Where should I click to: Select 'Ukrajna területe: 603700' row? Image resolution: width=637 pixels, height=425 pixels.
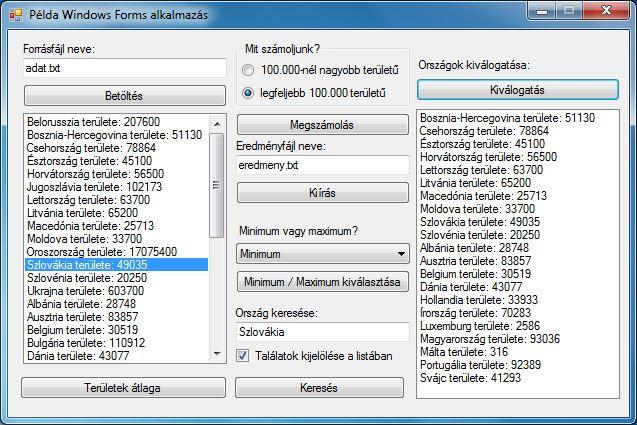117,291
